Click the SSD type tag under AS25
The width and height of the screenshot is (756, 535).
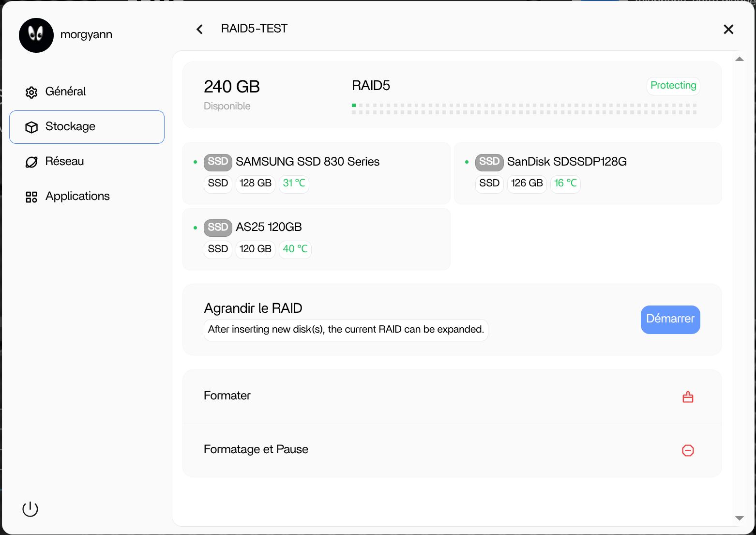tap(218, 249)
